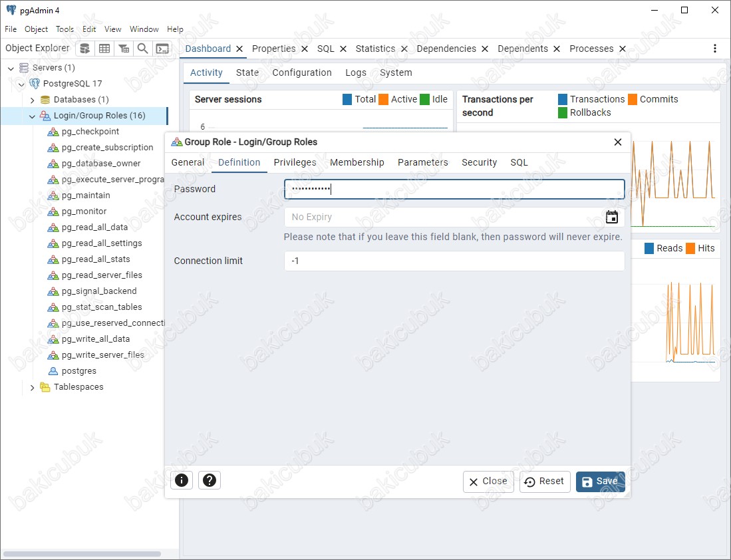Close the SQL tab in main panel
This screenshot has height=560, width=731.
[343, 49]
